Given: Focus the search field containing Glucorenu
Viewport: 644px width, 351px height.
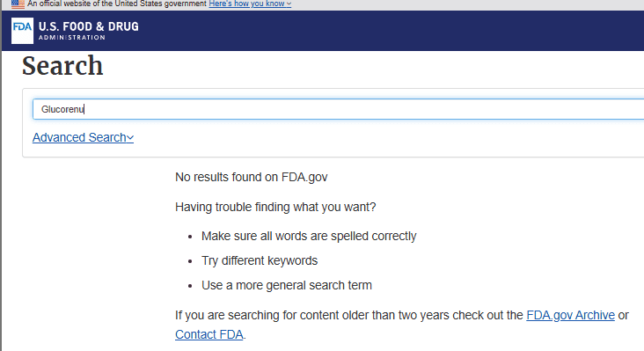Looking at the screenshot, I should 338,109.
